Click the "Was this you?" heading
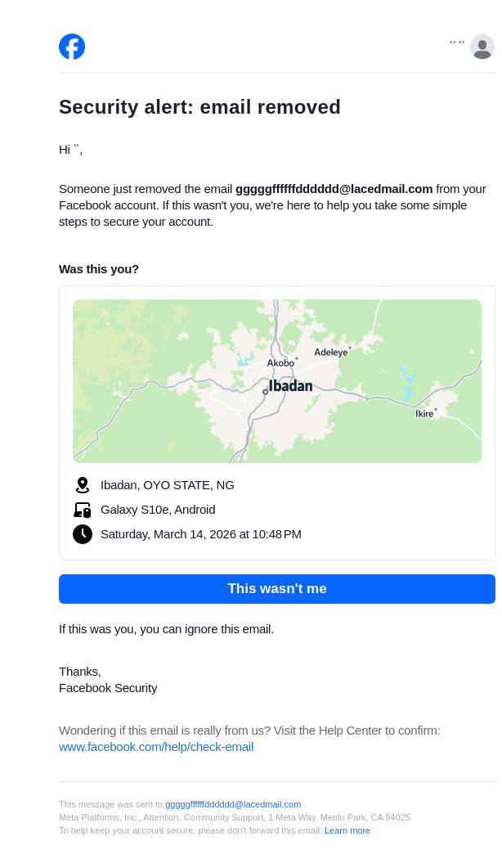Image resolution: width=502 pixels, height=868 pixels. [x=99, y=269]
